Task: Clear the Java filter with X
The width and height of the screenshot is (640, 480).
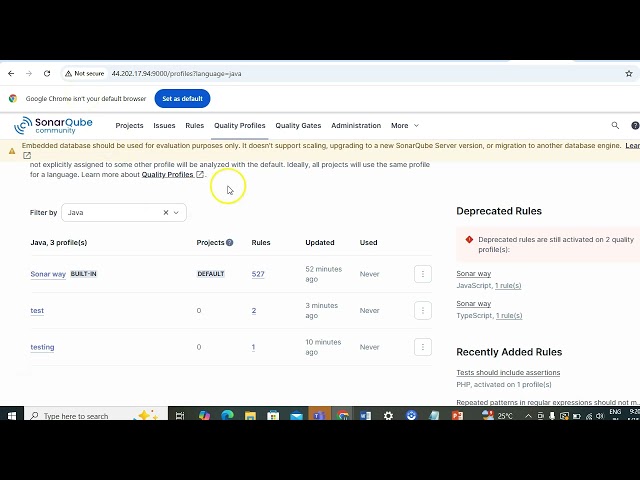Action: [x=166, y=212]
